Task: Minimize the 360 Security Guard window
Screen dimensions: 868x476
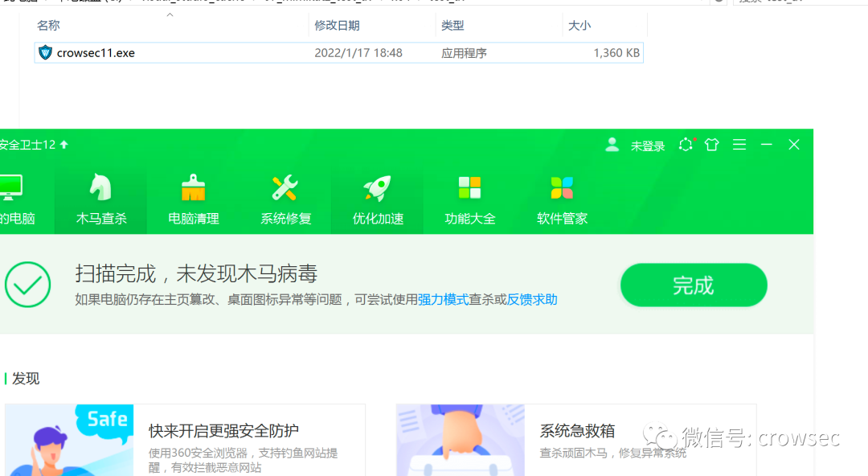Action: click(x=767, y=145)
